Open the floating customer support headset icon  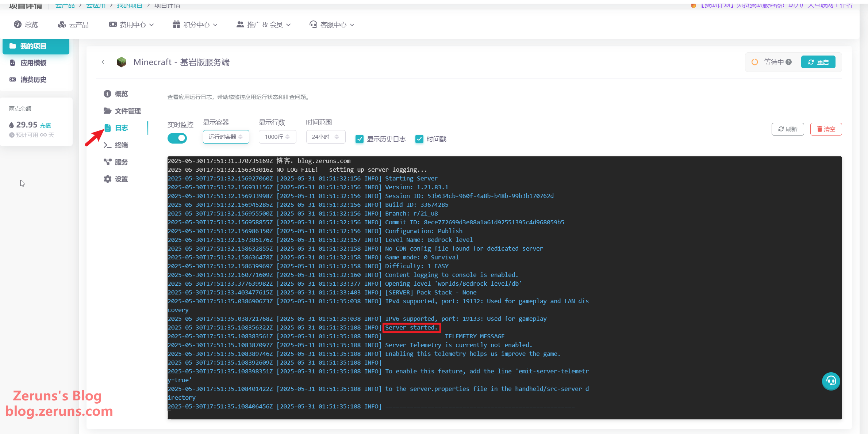click(831, 381)
